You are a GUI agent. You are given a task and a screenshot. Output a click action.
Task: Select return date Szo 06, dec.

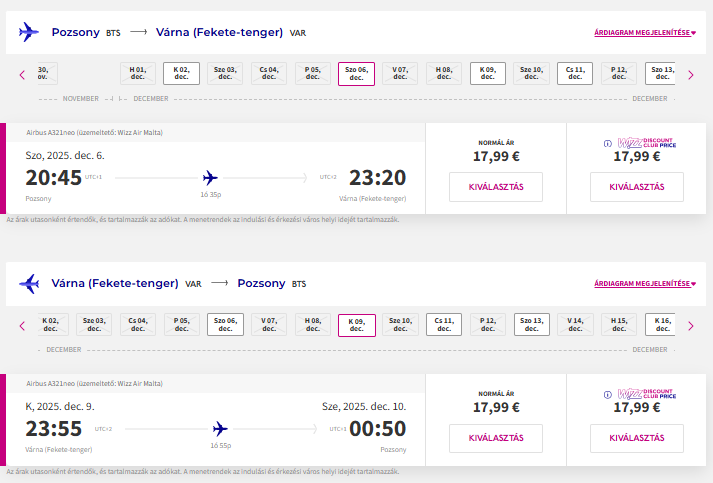(x=225, y=325)
